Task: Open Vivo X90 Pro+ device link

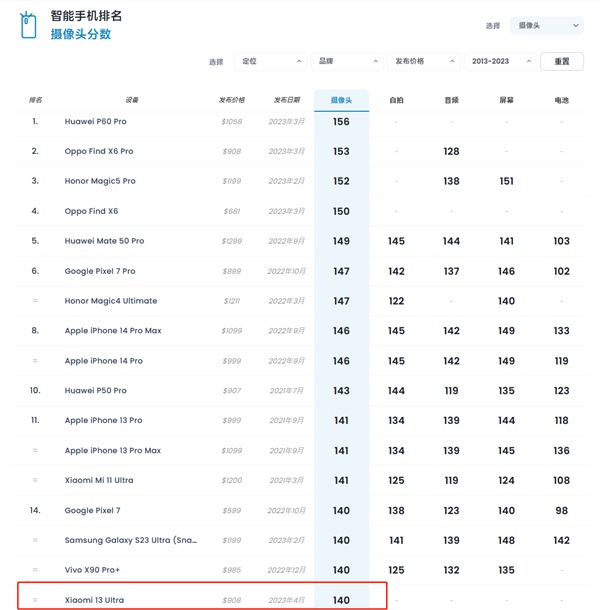Action: [x=92, y=570]
